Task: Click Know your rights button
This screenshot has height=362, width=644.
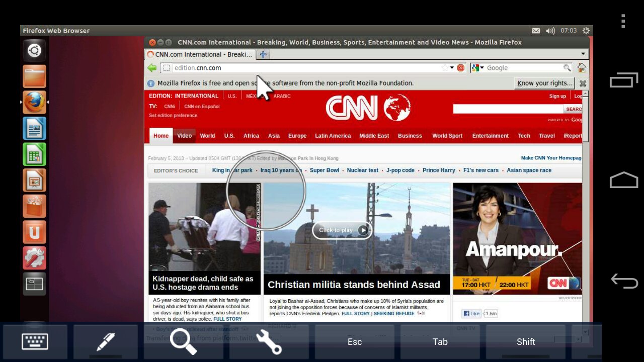Action: 545,83
